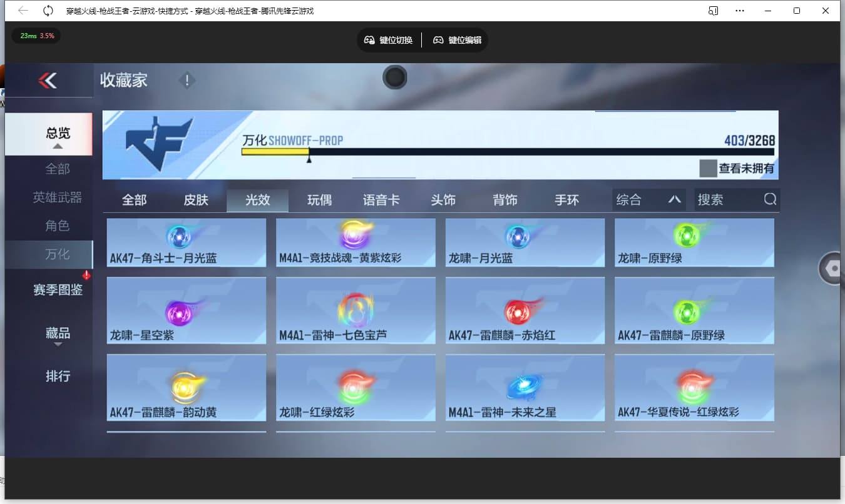
Task: Open the search magnifier icon
Action: [x=769, y=199]
